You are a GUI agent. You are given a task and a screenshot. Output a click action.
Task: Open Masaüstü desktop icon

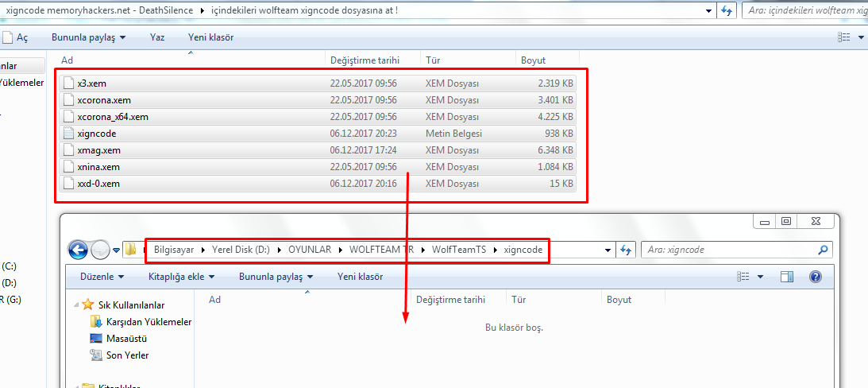pyautogui.click(x=96, y=338)
